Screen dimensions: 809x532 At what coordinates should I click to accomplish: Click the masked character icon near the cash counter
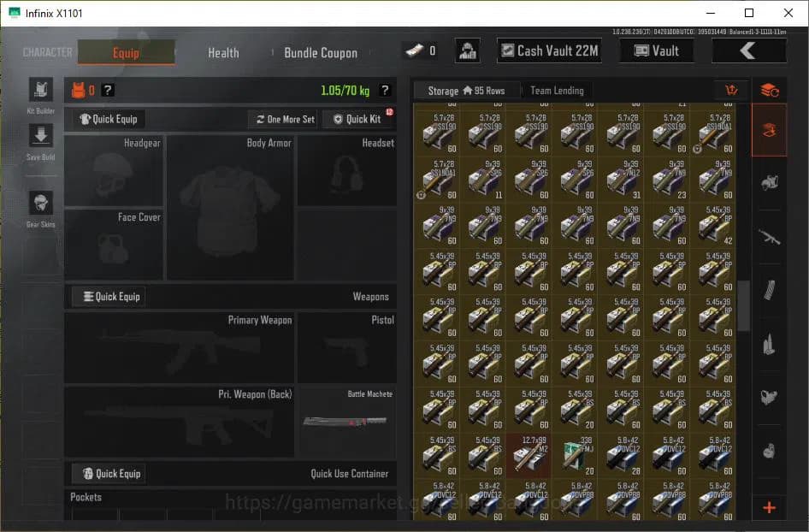[467, 50]
